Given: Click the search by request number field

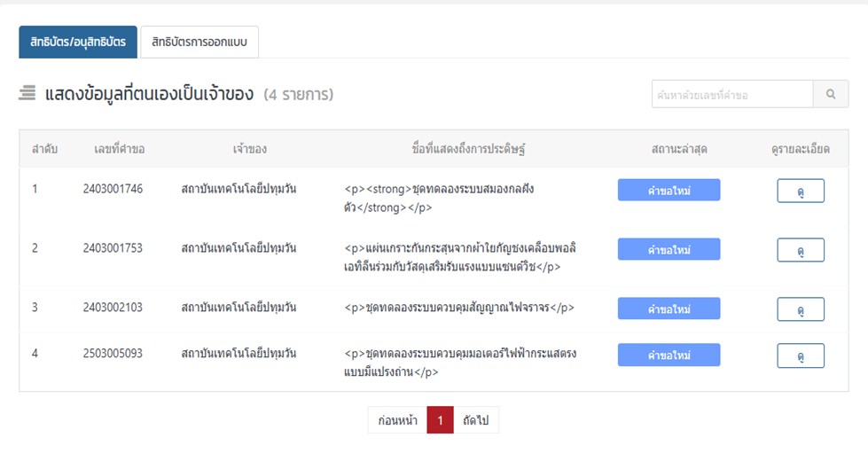Looking at the screenshot, I should 732,94.
